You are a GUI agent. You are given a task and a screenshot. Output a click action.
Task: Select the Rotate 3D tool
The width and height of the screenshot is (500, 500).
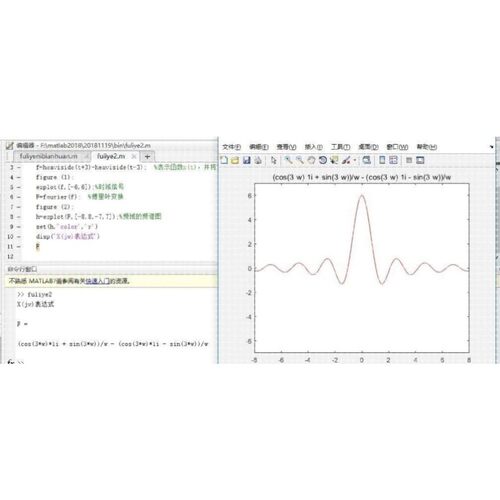322,160
